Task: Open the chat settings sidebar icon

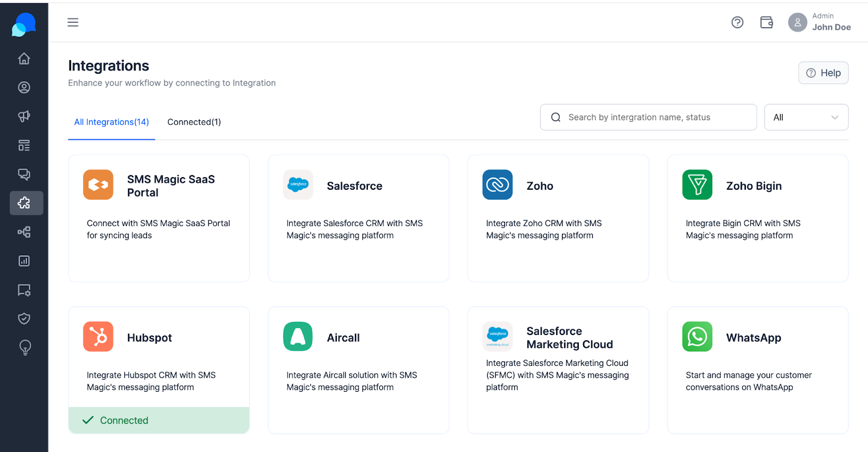Action: tap(24, 290)
